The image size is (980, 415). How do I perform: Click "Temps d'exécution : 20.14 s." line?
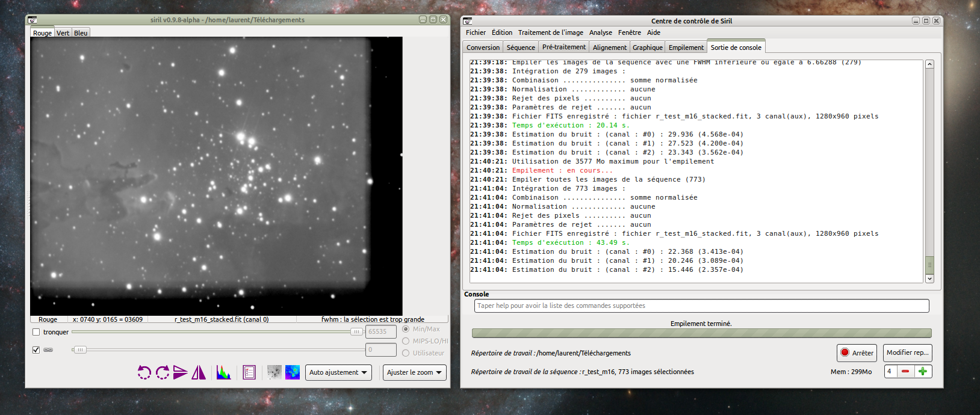(x=570, y=125)
